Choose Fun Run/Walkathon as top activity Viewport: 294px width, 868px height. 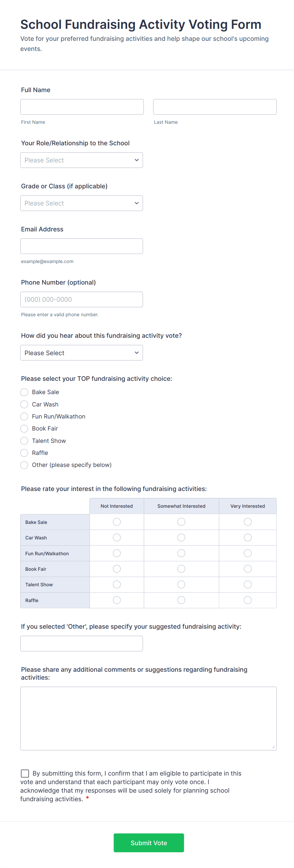[24, 416]
